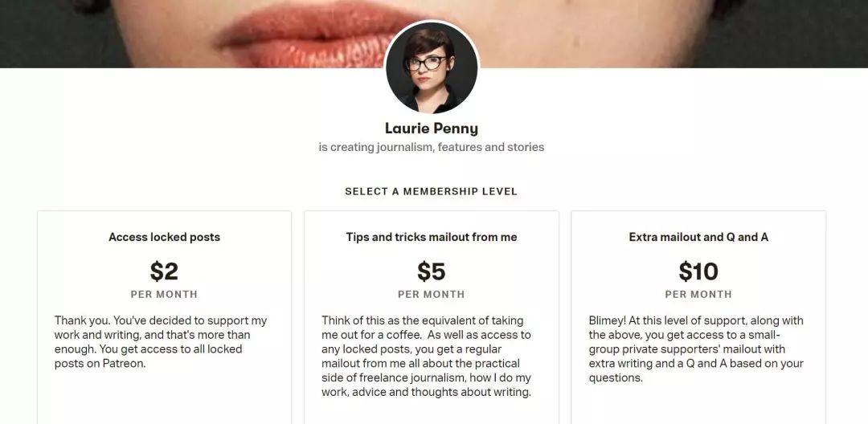The image size is (868, 424).
Task: Click the 'Select a membership level' heading
Action: click(432, 192)
